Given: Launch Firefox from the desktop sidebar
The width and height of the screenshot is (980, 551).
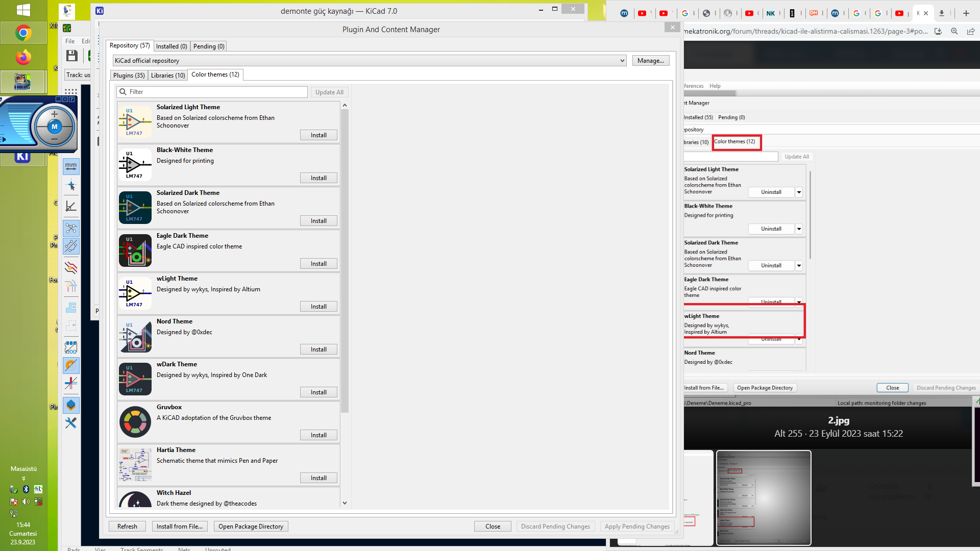Looking at the screenshot, I should coord(23,57).
